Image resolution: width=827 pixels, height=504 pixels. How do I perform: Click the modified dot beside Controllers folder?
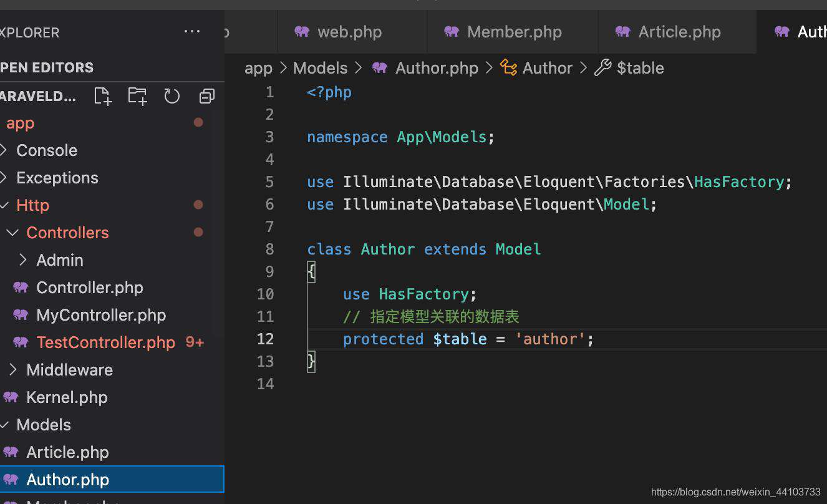tap(198, 232)
